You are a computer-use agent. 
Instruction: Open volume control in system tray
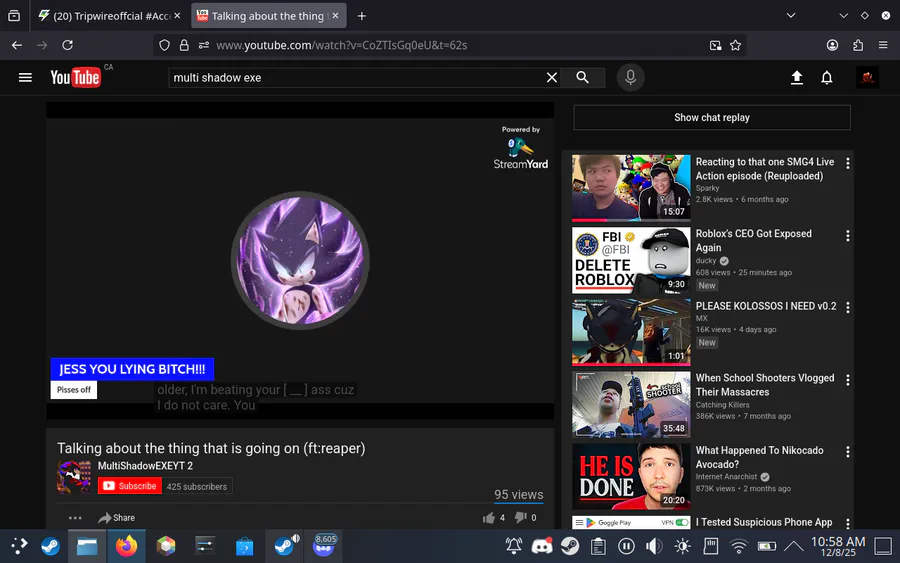654,546
